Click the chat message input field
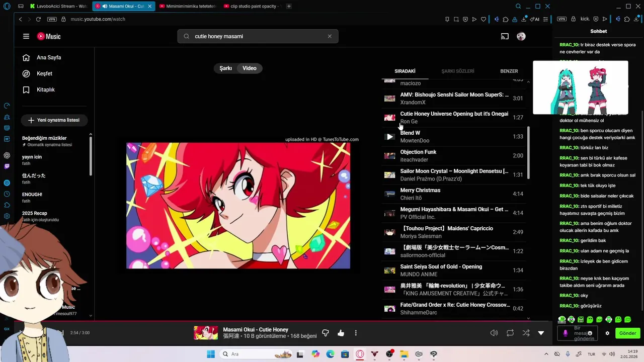The image size is (644, 362). (577, 333)
